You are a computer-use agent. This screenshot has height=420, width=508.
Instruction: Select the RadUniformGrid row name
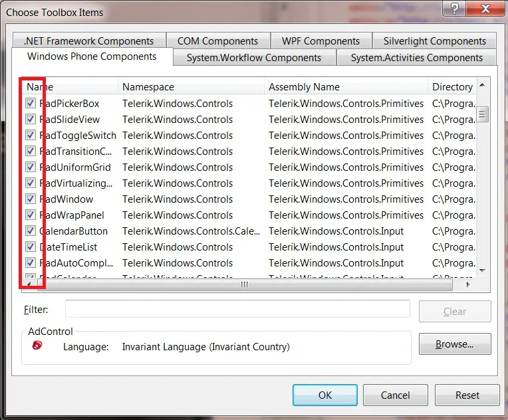(x=75, y=167)
